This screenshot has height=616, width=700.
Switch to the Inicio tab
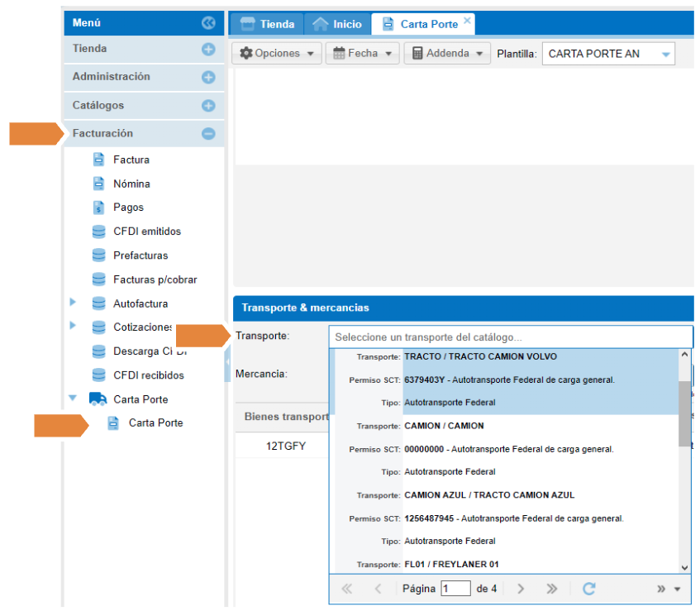coord(337,24)
